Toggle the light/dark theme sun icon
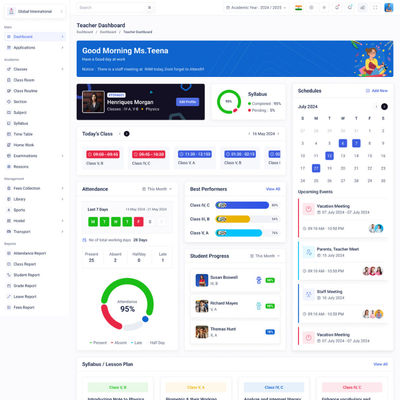400x400 pixels. 324,7
